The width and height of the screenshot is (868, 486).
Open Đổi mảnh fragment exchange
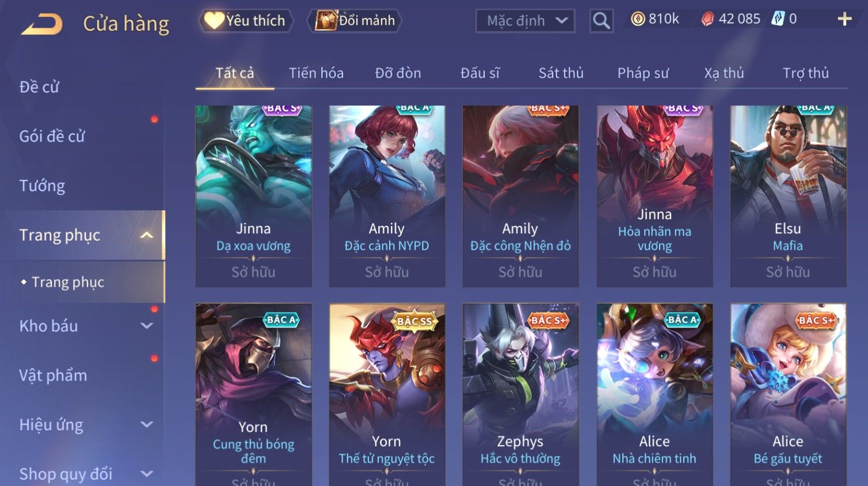355,21
